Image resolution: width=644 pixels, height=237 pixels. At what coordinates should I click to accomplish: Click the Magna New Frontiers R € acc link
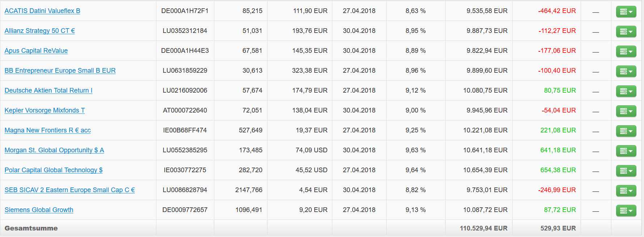point(47,130)
